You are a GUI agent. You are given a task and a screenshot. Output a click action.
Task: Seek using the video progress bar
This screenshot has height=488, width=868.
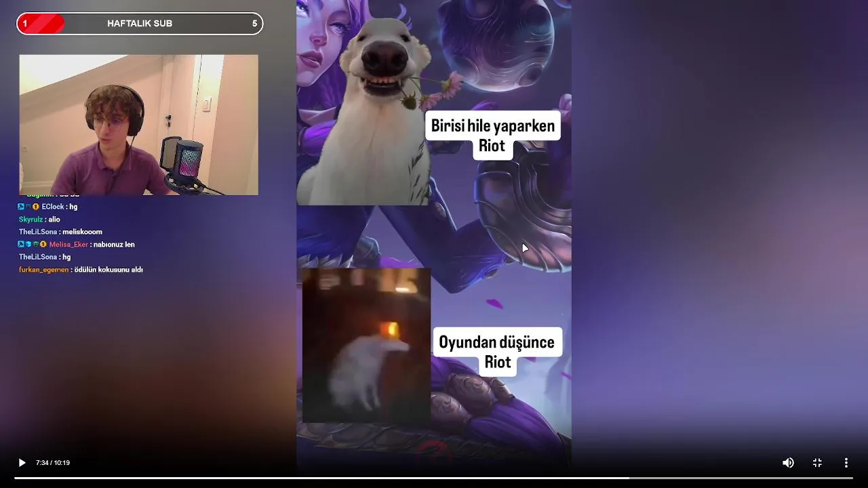[434, 478]
